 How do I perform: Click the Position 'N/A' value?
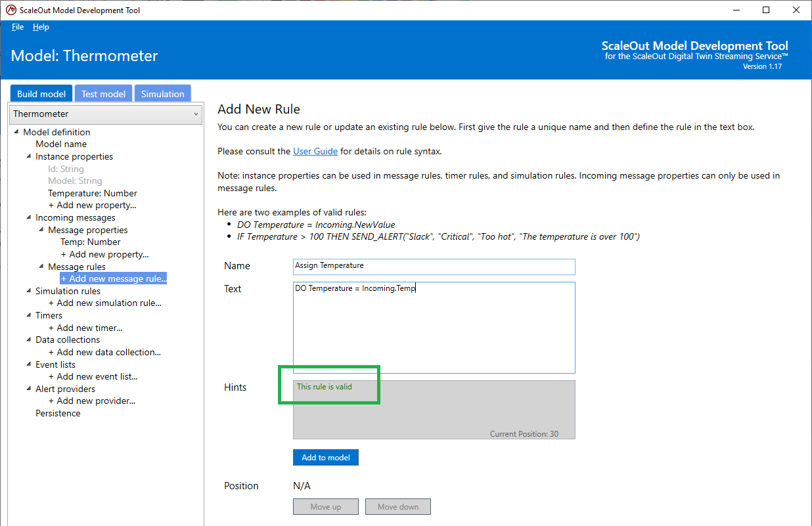point(302,486)
